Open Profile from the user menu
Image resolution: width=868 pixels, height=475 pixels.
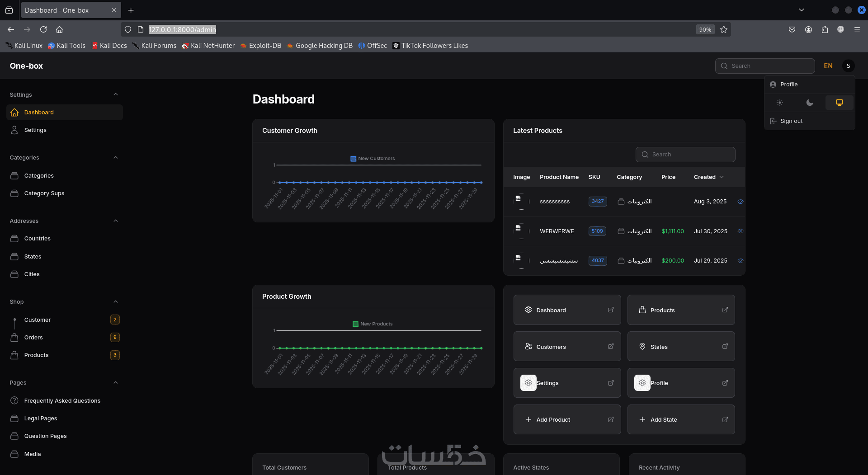pos(809,85)
